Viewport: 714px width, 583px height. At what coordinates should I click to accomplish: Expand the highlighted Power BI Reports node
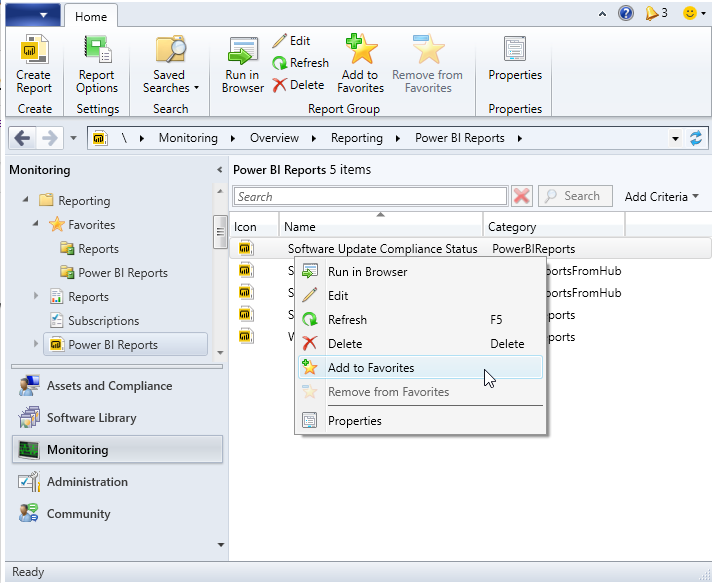[36, 343]
